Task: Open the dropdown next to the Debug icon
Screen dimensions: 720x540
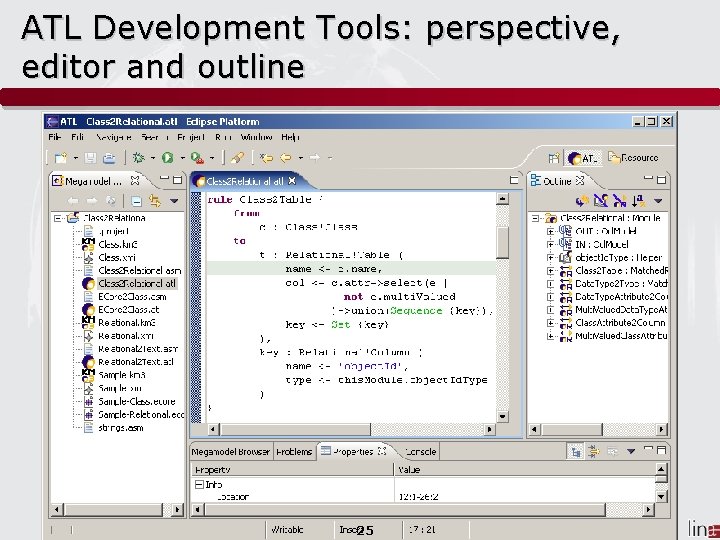Action: pyautogui.click(x=153, y=158)
